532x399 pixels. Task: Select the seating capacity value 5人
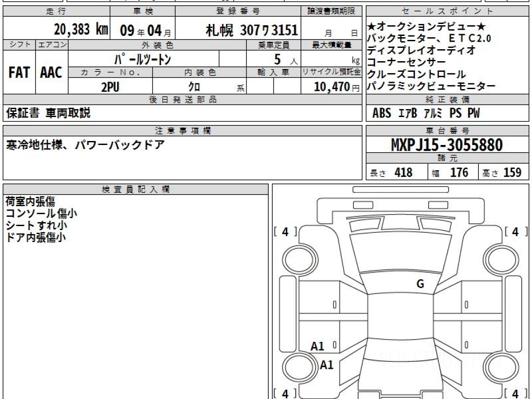tap(286, 59)
